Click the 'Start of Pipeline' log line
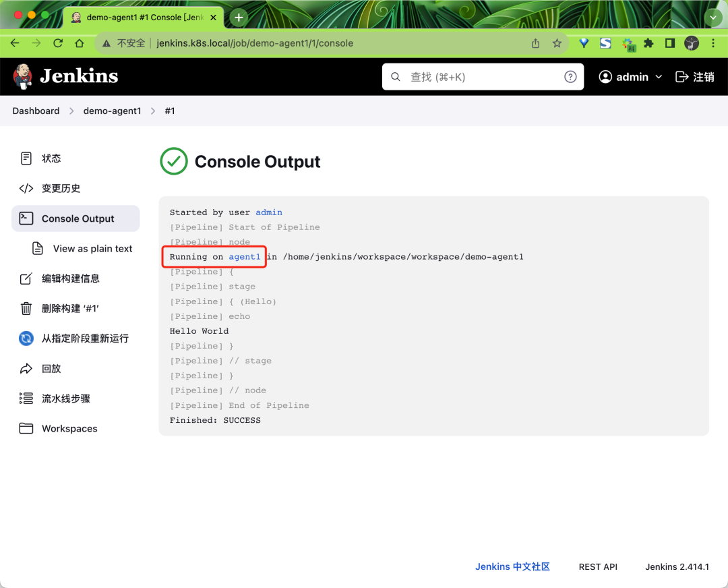 (x=274, y=227)
